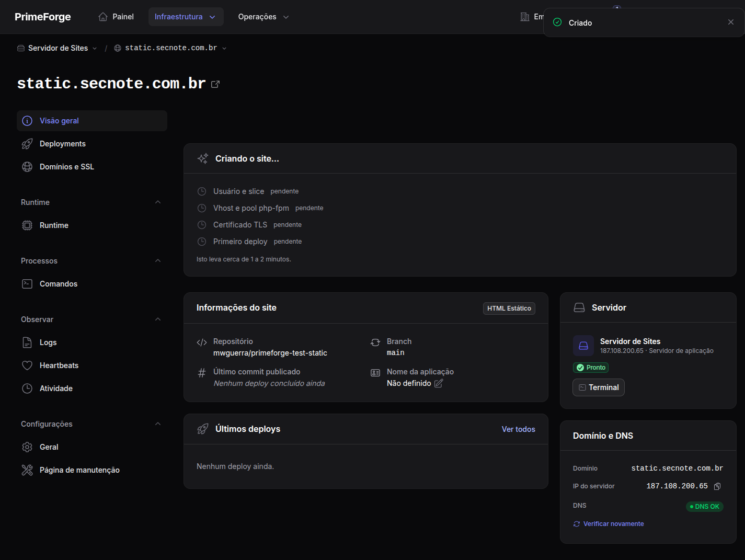Open Deployments page from sidebar

pyautogui.click(x=92, y=144)
